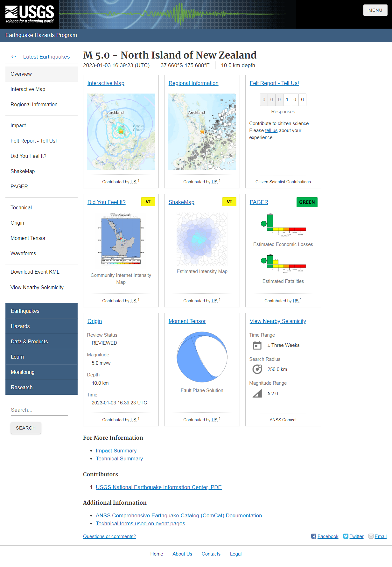Open Technical terms used on event pages
Screen dimensions: 392x567
click(x=140, y=523)
